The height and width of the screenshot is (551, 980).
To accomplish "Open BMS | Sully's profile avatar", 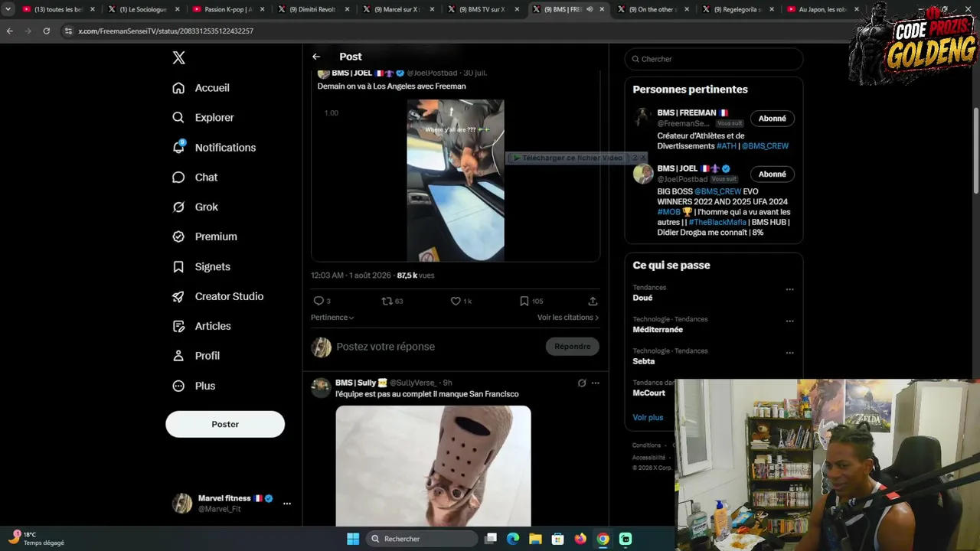I will pyautogui.click(x=321, y=387).
